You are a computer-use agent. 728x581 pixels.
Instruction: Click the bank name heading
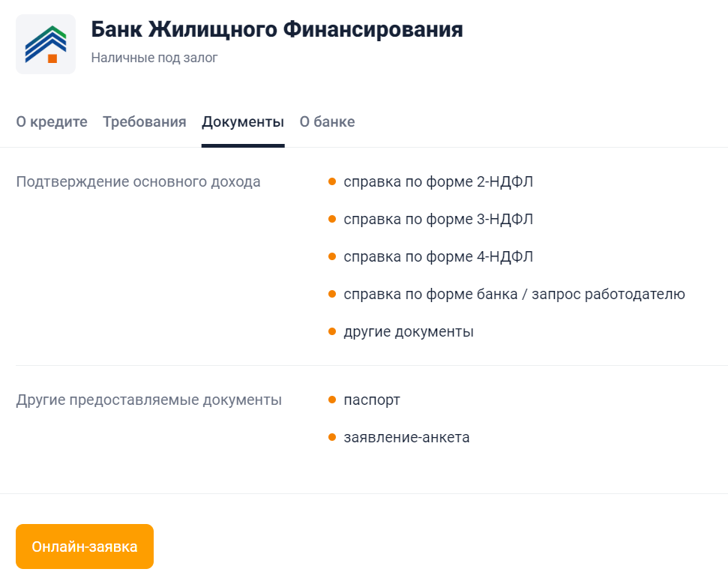click(277, 30)
